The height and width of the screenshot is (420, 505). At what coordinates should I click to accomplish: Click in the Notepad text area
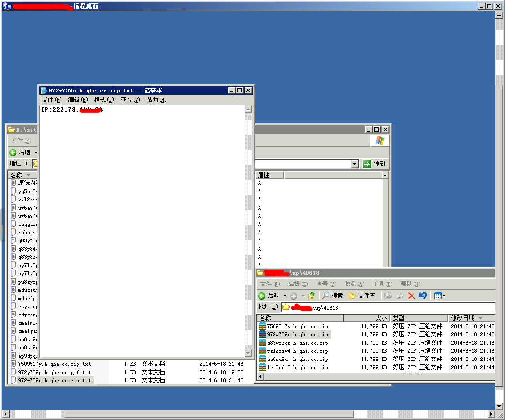pos(142,231)
